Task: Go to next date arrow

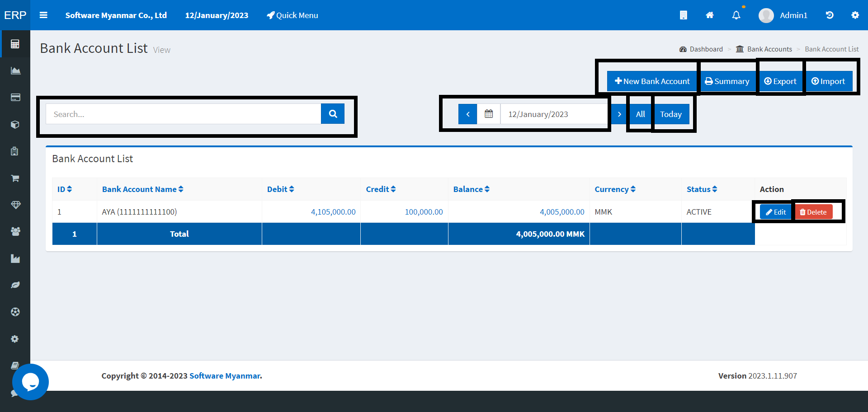Action: pos(619,114)
